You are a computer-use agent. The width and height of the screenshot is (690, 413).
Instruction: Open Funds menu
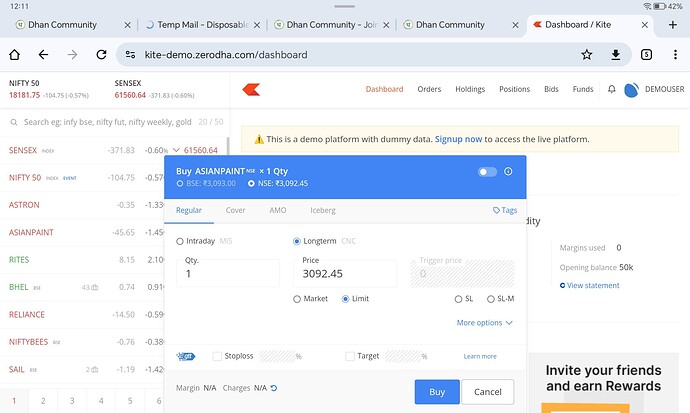pyautogui.click(x=583, y=89)
